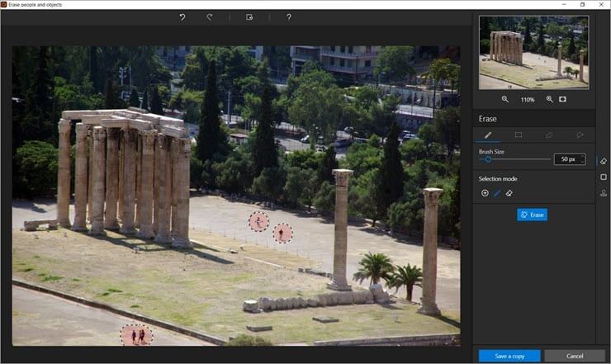Select the square tool in right sidebar

pos(604,177)
